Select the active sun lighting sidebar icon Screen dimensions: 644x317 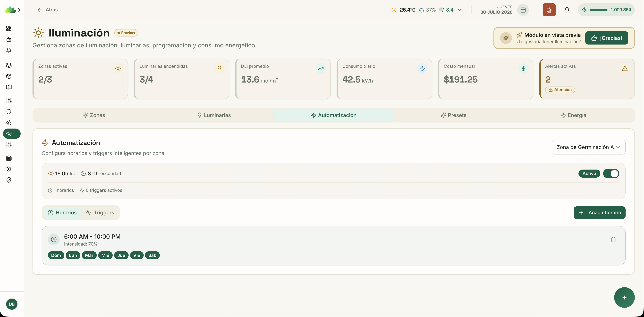coord(12,134)
